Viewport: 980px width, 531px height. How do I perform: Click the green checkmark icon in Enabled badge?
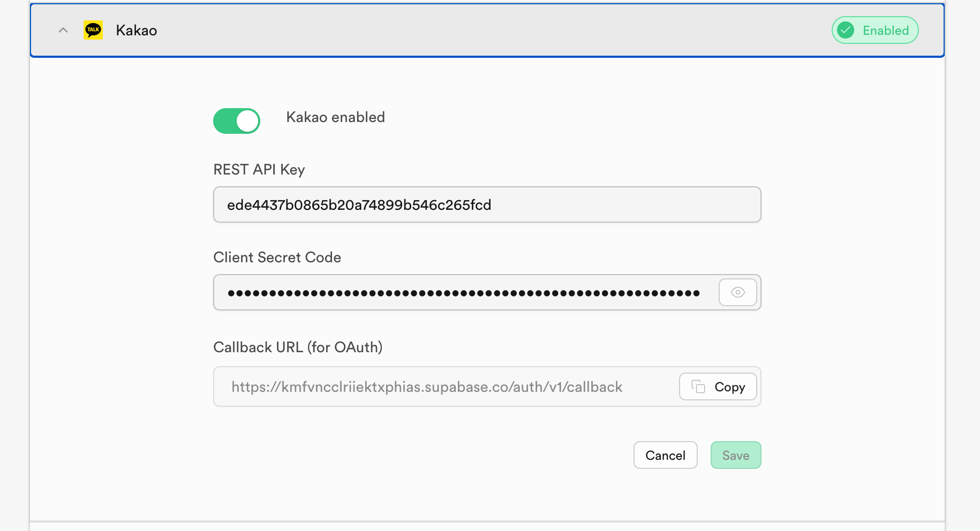(846, 30)
